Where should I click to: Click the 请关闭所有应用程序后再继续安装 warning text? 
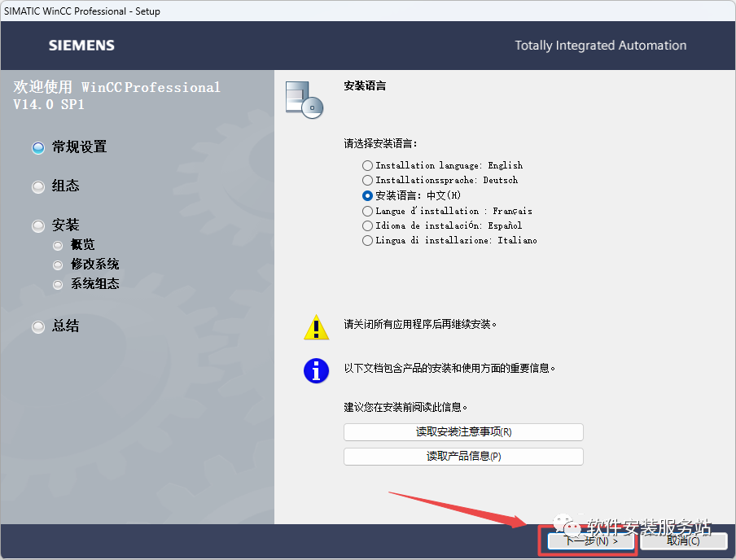click(420, 324)
